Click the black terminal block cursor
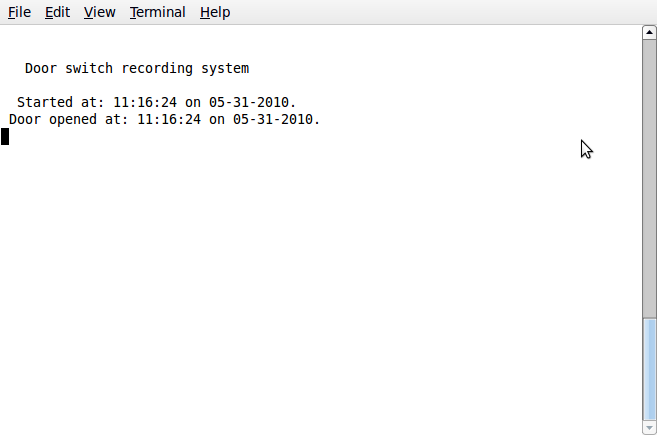657x435 pixels. (x=5, y=136)
